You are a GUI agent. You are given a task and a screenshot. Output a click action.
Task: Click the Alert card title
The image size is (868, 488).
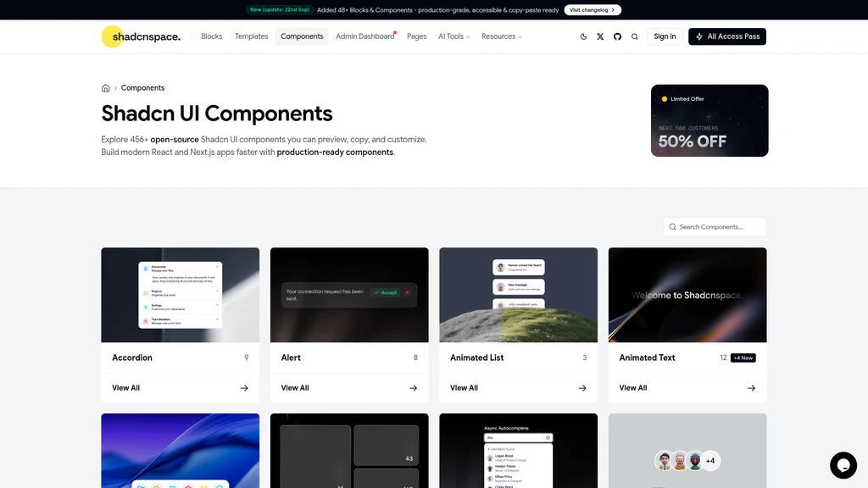point(291,358)
